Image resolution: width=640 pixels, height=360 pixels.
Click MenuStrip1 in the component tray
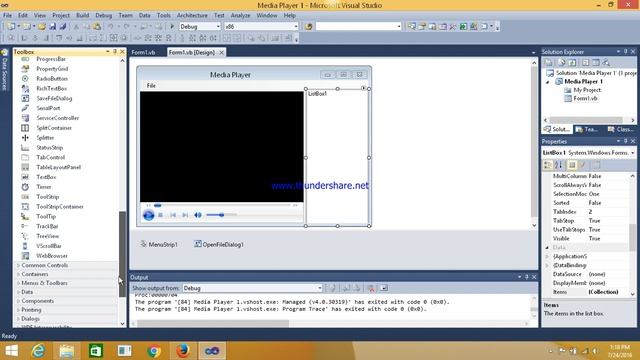pyautogui.click(x=159, y=244)
